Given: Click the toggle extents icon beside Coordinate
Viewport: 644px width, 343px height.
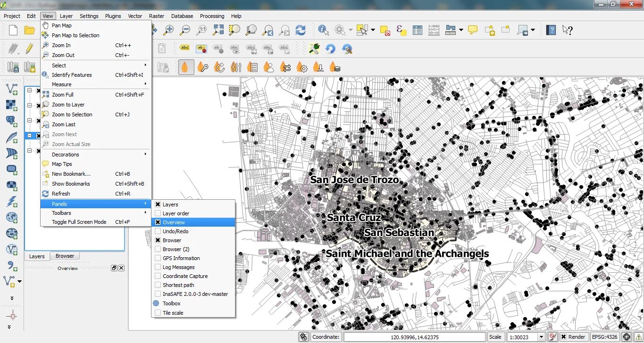Looking at the screenshot, I should coord(304,337).
